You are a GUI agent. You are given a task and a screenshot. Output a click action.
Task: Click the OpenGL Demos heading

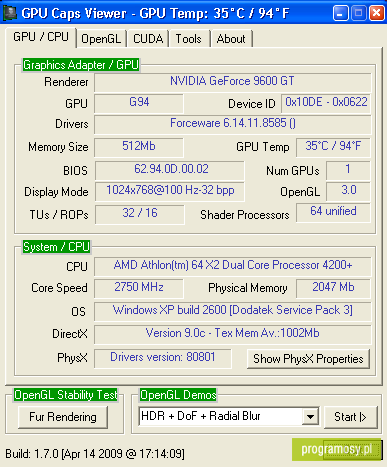[x=178, y=395]
